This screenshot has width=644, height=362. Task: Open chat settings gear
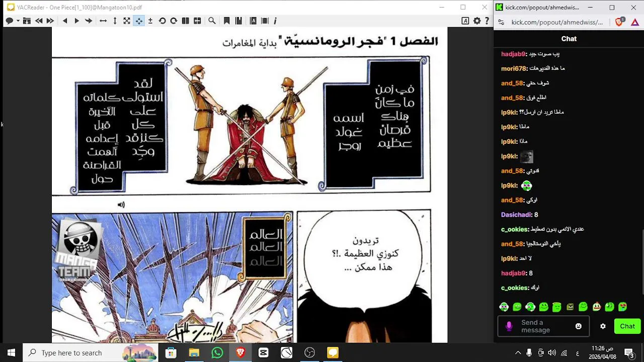[603, 326]
